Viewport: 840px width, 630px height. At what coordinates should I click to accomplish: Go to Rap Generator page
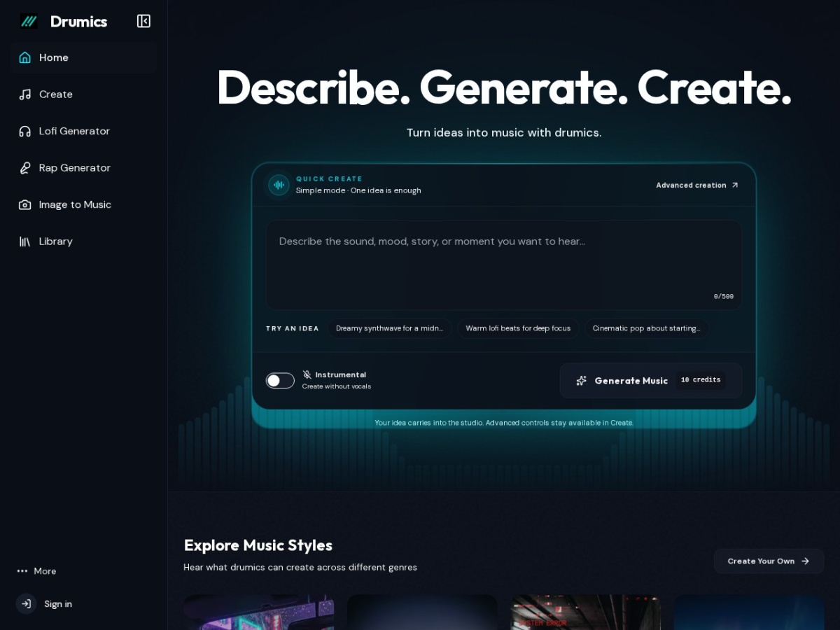pyautogui.click(x=83, y=168)
